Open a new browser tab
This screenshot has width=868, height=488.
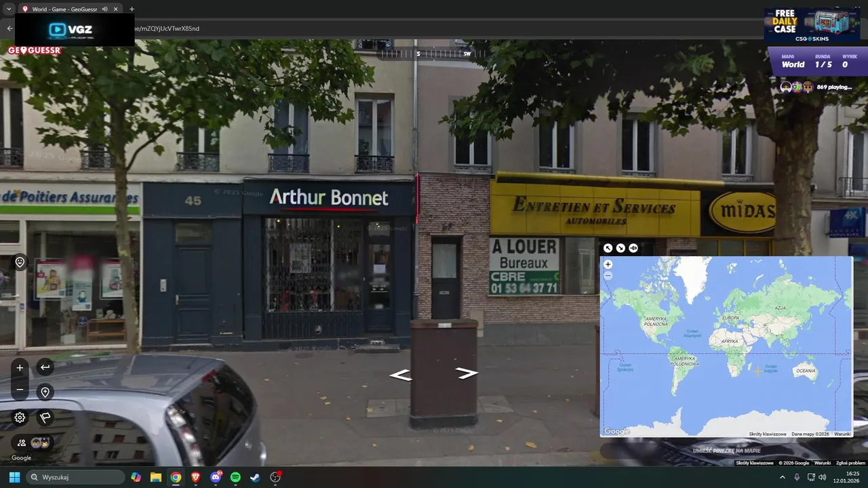tap(132, 9)
